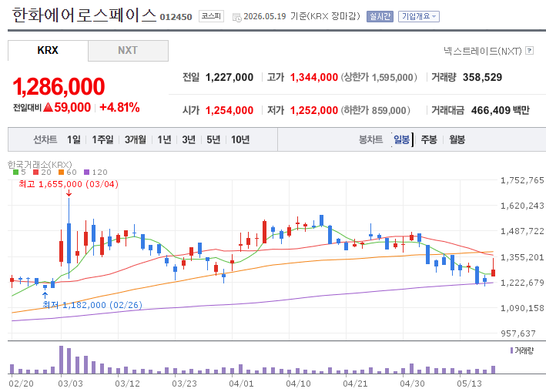The height and width of the screenshot is (392, 546).
Task: Click the 고가 value 1,344,000
Action: pos(313,77)
